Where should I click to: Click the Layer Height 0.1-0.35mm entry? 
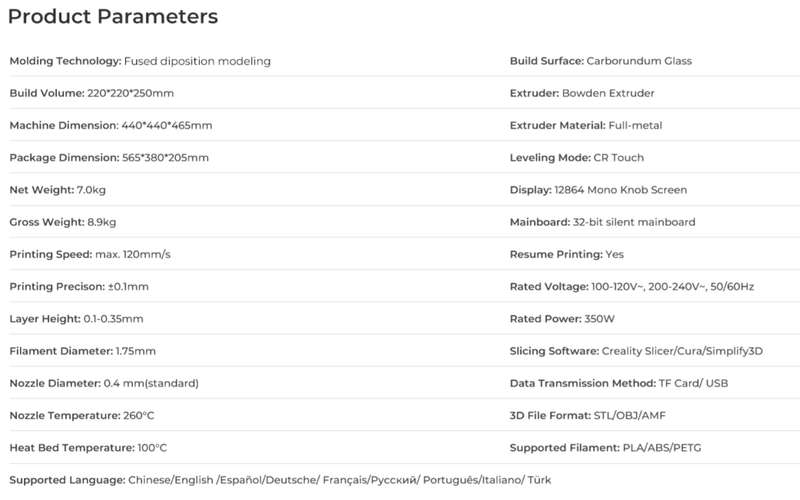[x=77, y=318]
